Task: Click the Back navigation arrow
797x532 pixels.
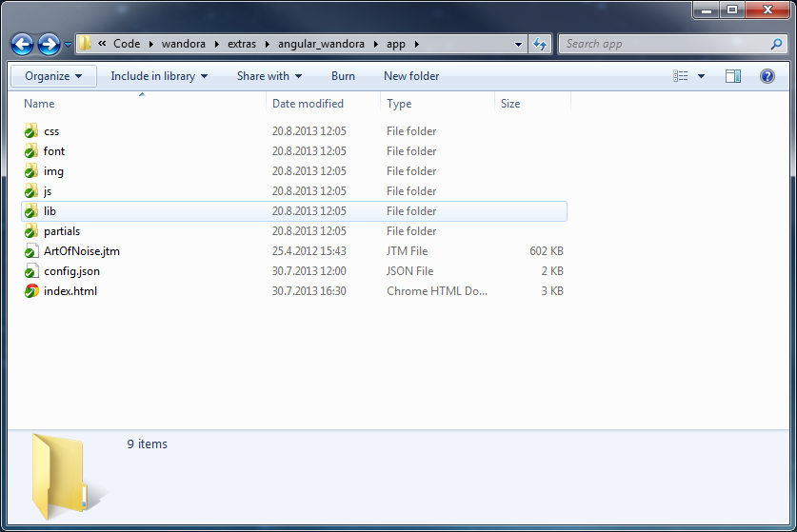Action: [23, 44]
